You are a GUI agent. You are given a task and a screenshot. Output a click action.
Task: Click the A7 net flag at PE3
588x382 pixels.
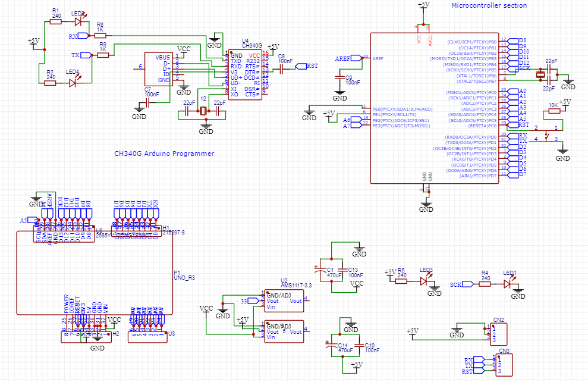352,126
